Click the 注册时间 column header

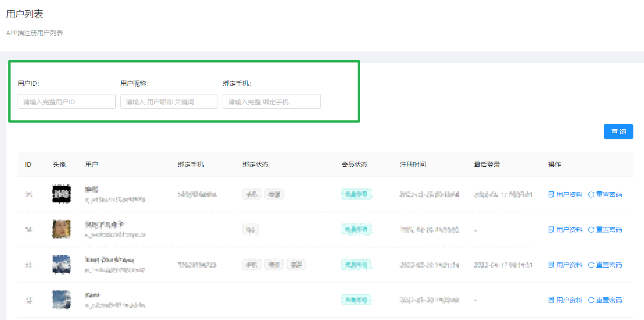point(413,164)
